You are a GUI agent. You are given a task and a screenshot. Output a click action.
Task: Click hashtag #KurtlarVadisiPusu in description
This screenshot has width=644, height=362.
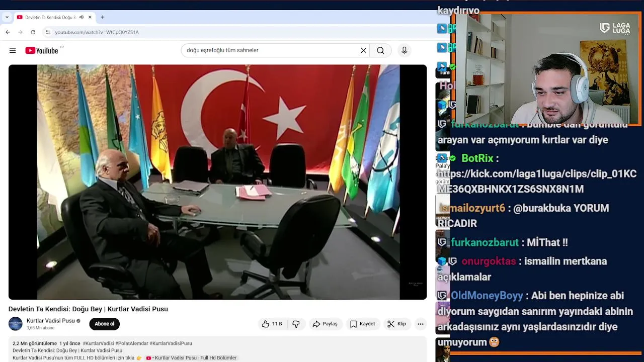click(x=171, y=343)
